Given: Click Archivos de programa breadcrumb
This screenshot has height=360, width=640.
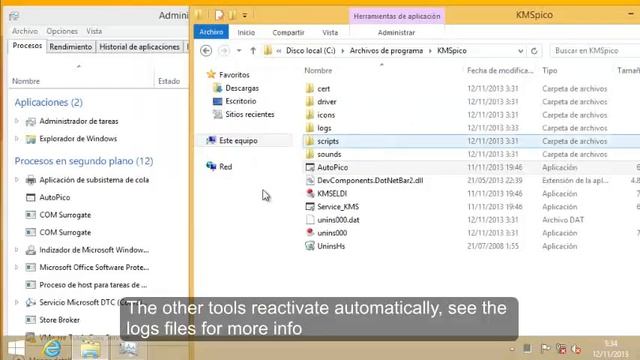Looking at the screenshot, I should (386, 51).
